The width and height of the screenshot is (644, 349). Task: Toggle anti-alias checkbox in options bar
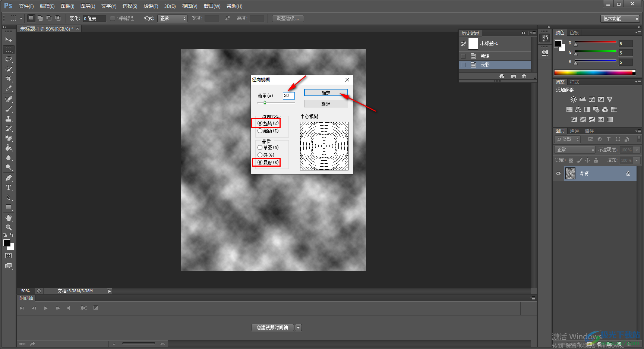113,18
